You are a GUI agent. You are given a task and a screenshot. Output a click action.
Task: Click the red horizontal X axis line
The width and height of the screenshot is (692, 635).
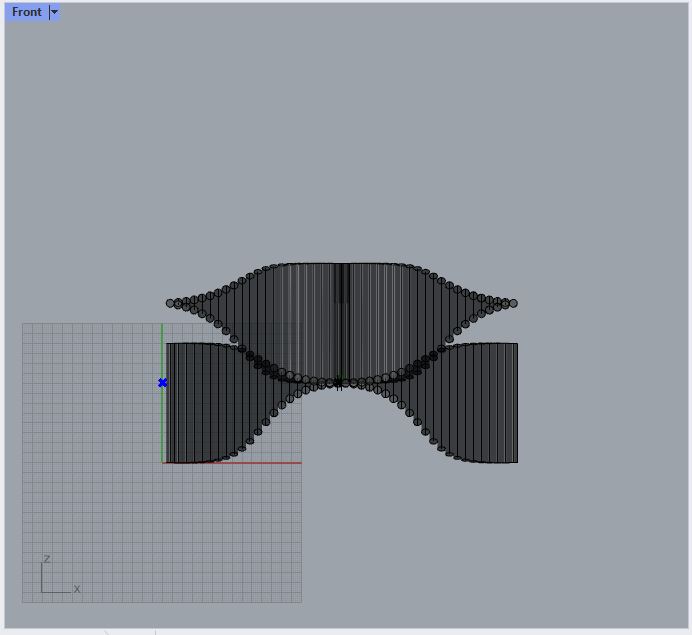[232, 462]
